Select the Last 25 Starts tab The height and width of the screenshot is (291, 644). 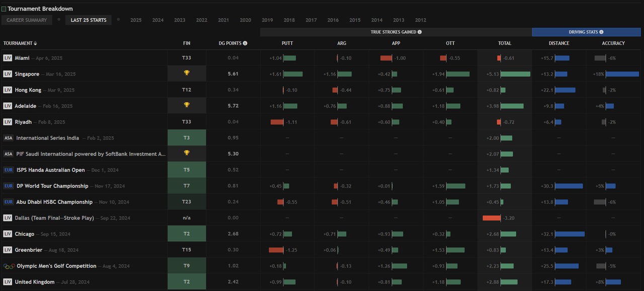[x=89, y=20]
